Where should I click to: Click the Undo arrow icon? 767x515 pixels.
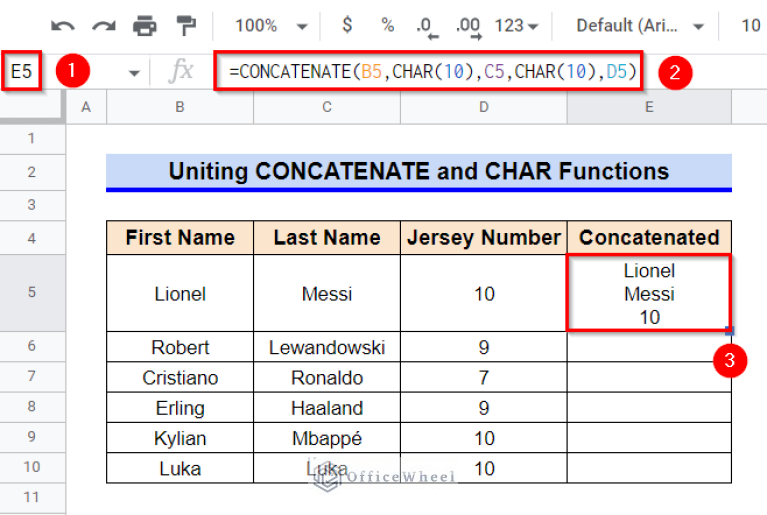[63, 25]
